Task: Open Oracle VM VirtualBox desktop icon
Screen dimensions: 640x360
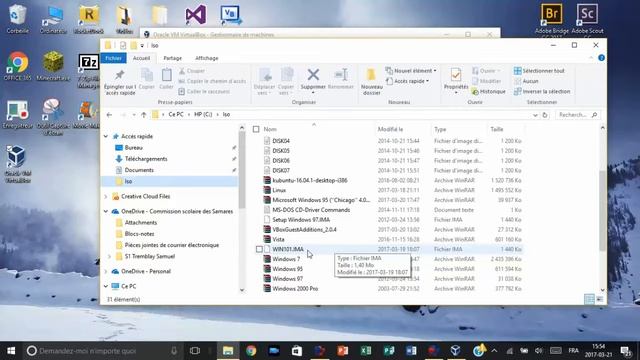Action: [18, 164]
